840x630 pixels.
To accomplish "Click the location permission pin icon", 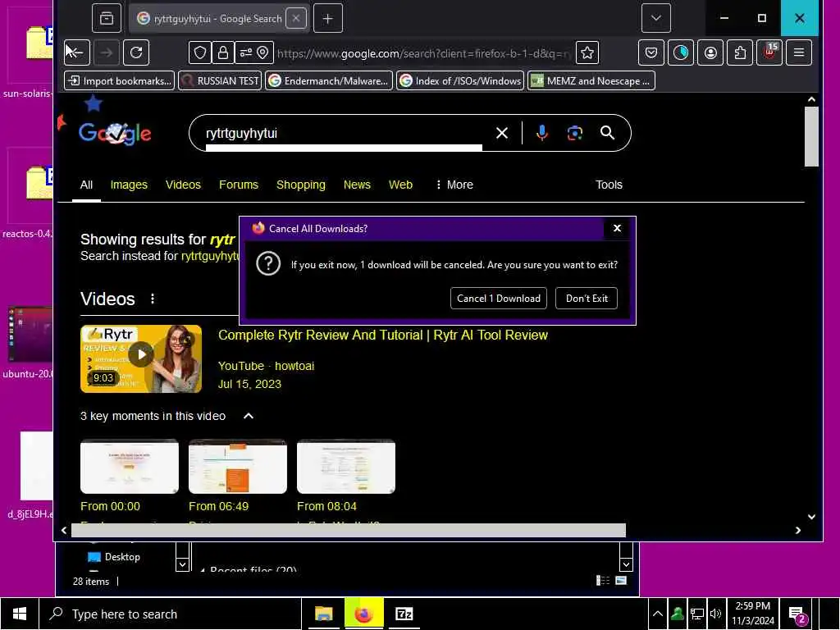I will pyautogui.click(x=262, y=52).
